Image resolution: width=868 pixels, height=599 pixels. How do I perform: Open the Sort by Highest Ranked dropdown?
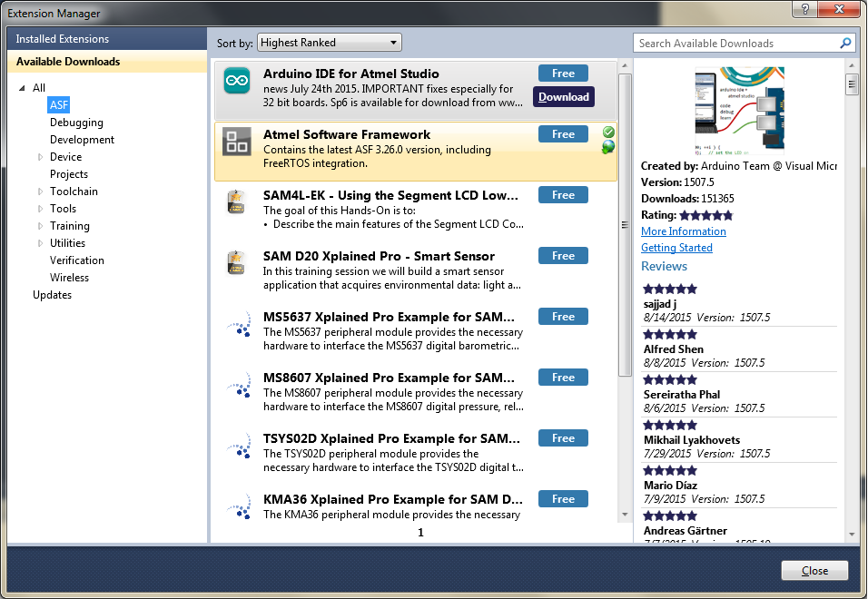(330, 43)
